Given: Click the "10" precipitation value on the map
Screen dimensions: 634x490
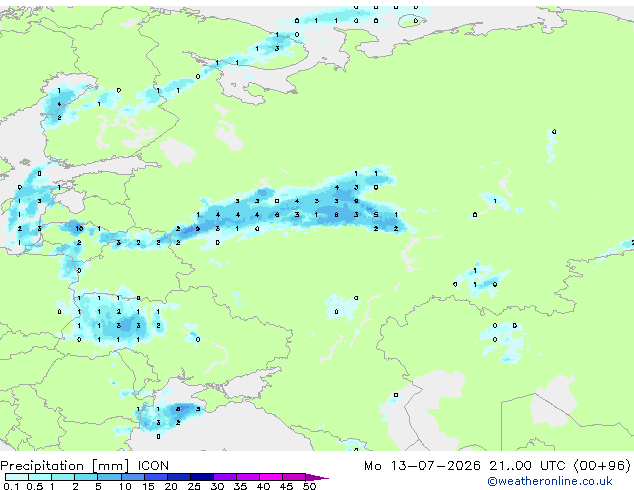Looking at the screenshot, I should (x=79, y=228).
